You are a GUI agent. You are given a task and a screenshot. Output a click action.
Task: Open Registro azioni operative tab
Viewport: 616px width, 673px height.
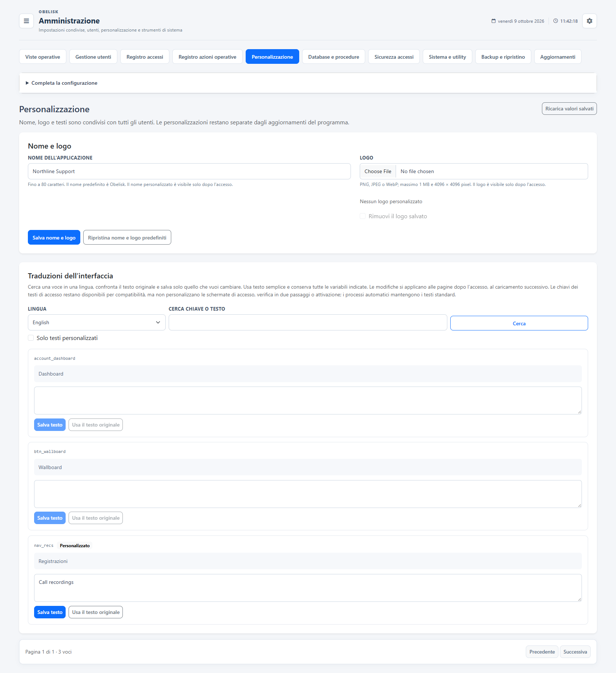point(208,57)
